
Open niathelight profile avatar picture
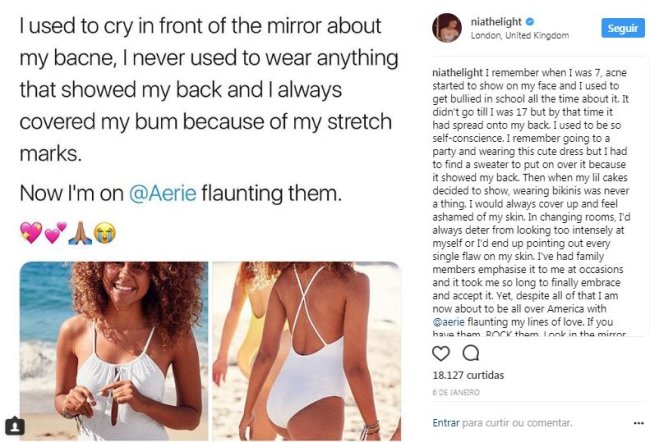coord(447,28)
